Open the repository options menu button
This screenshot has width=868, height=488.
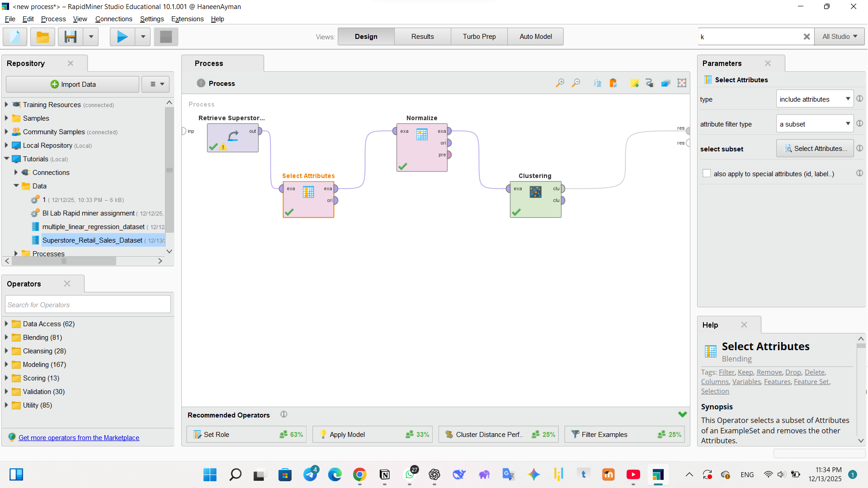click(156, 84)
